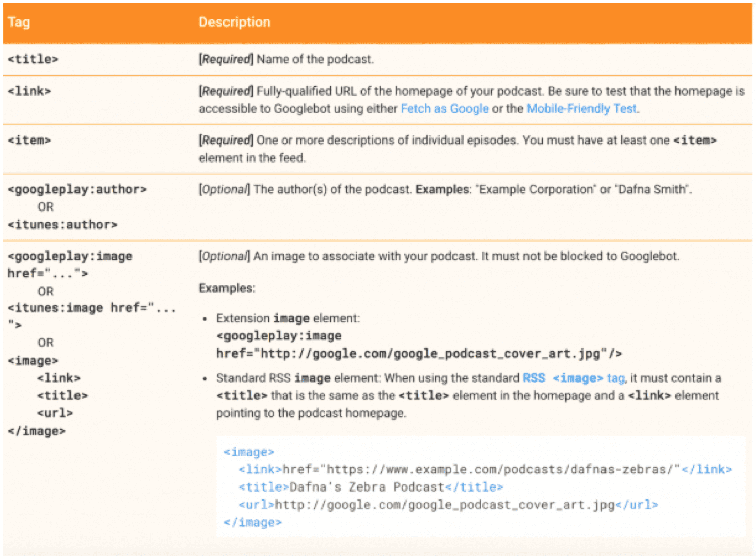Click the "Fetch as Google" link
This screenshot has height=559, width=756.
pos(444,109)
